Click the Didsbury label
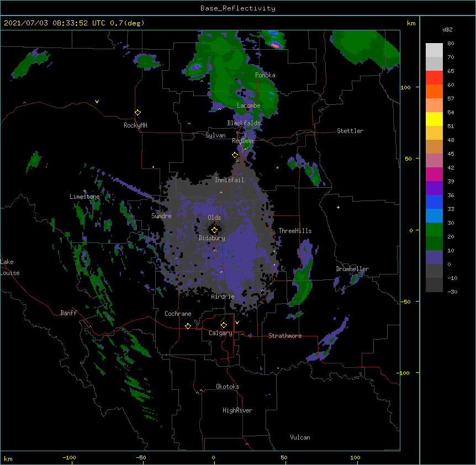Screen dimensions: 476x465 point(212,238)
